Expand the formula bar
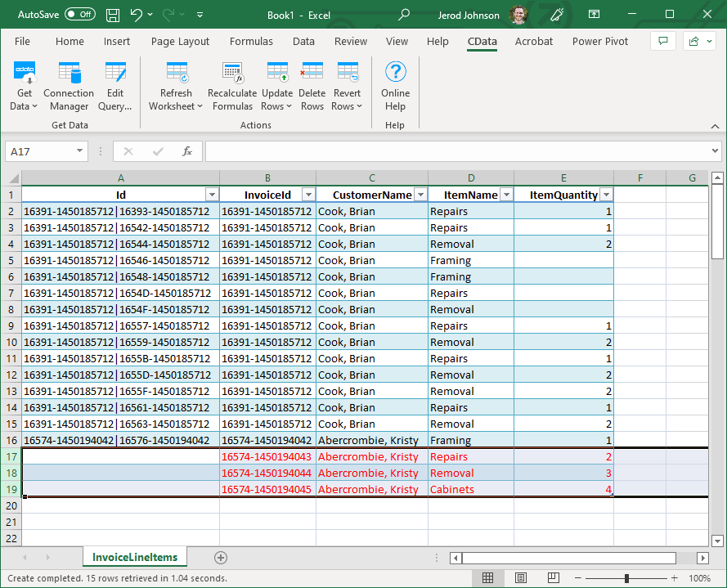Viewport: 727px width, 588px height. [x=715, y=150]
